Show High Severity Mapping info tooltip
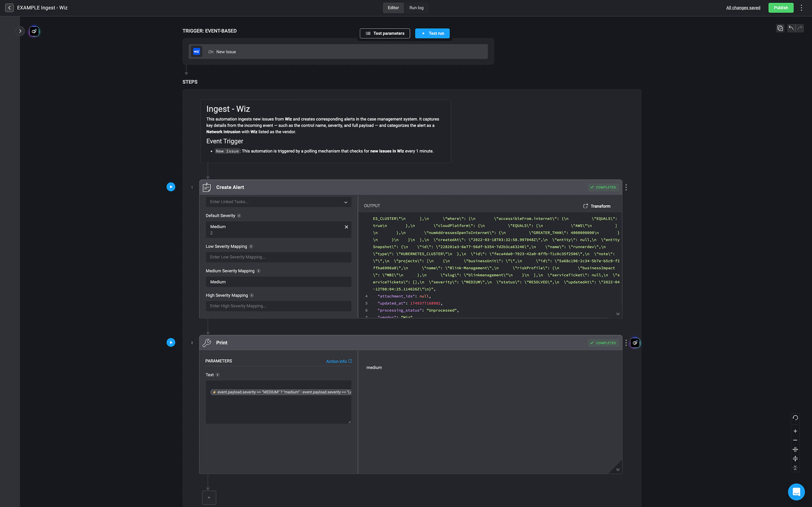The height and width of the screenshot is (507, 812). (252, 295)
